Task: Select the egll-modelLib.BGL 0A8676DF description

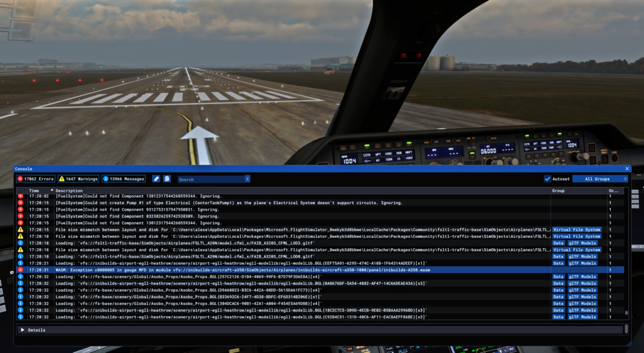Action: [241, 283]
